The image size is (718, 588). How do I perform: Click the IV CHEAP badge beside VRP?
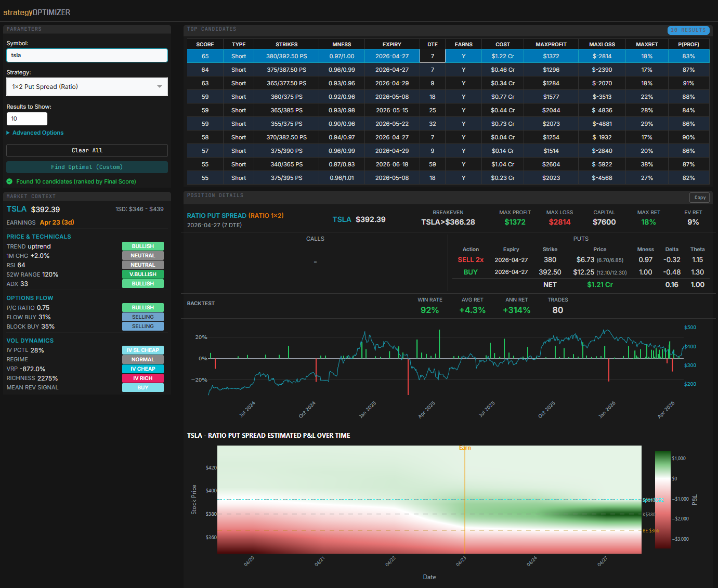click(143, 369)
